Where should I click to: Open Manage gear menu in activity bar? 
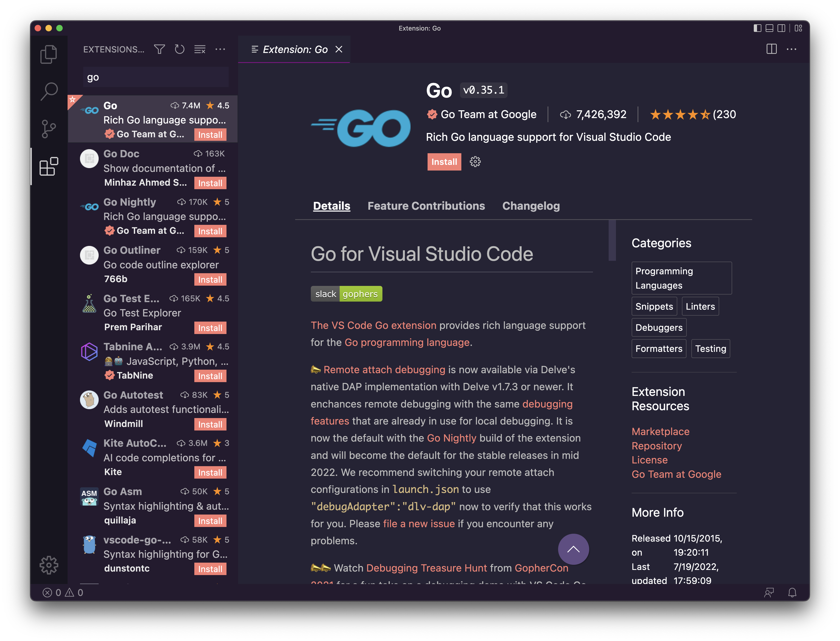tap(48, 565)
